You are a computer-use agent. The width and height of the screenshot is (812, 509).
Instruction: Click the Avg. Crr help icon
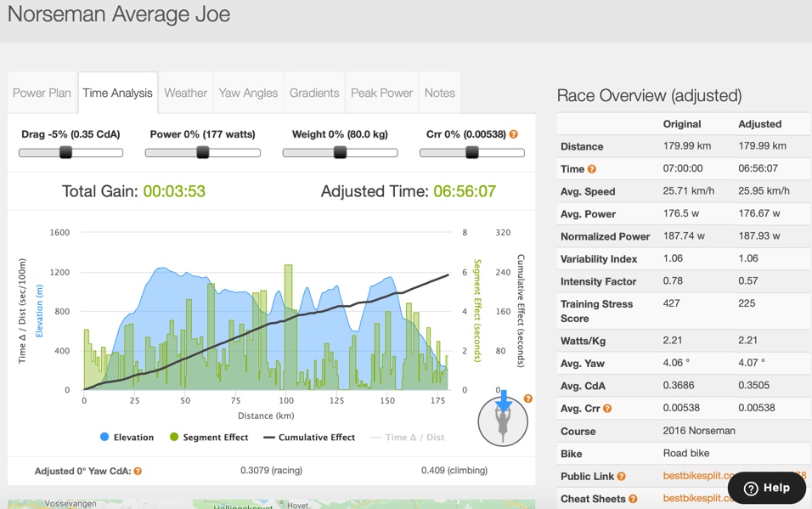click(x=607, y=409)
